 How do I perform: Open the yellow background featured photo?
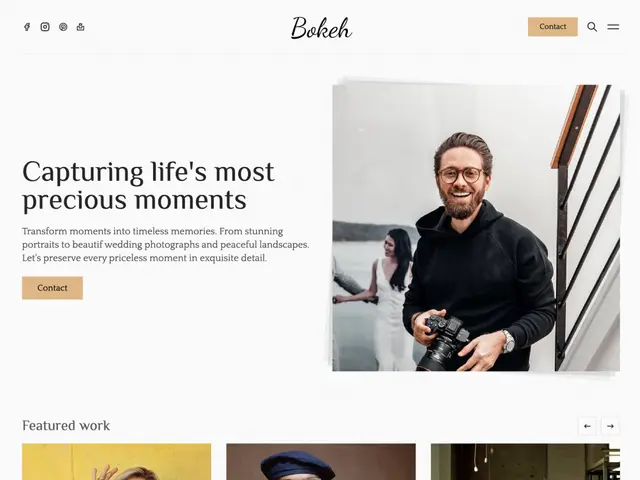117,462
